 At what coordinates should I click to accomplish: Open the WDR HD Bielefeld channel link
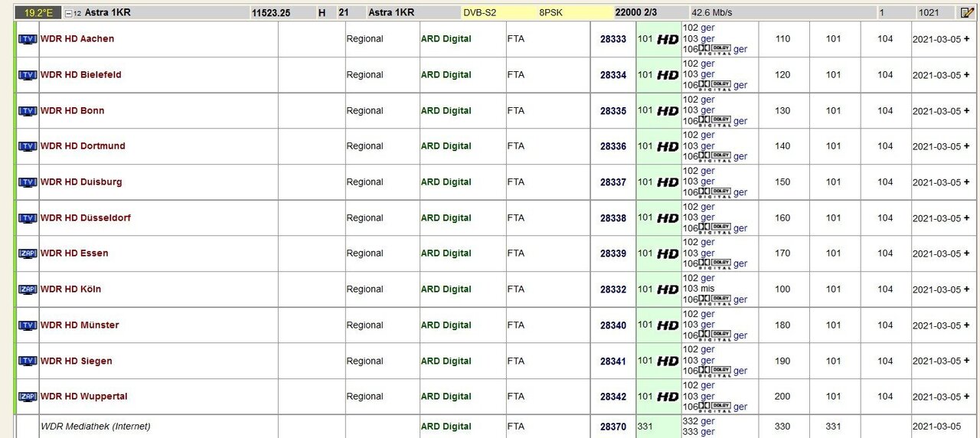click(80, 75)
